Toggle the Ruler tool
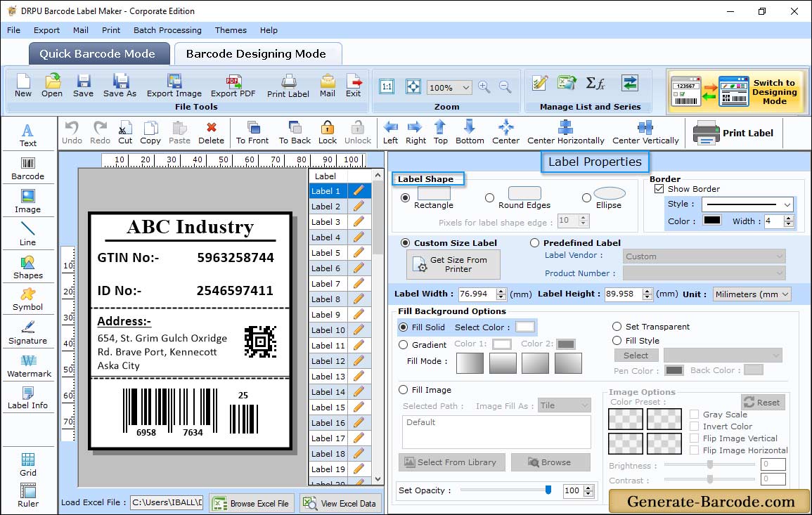The height and width of the screenshot is (515, 812). click(28, 495)
